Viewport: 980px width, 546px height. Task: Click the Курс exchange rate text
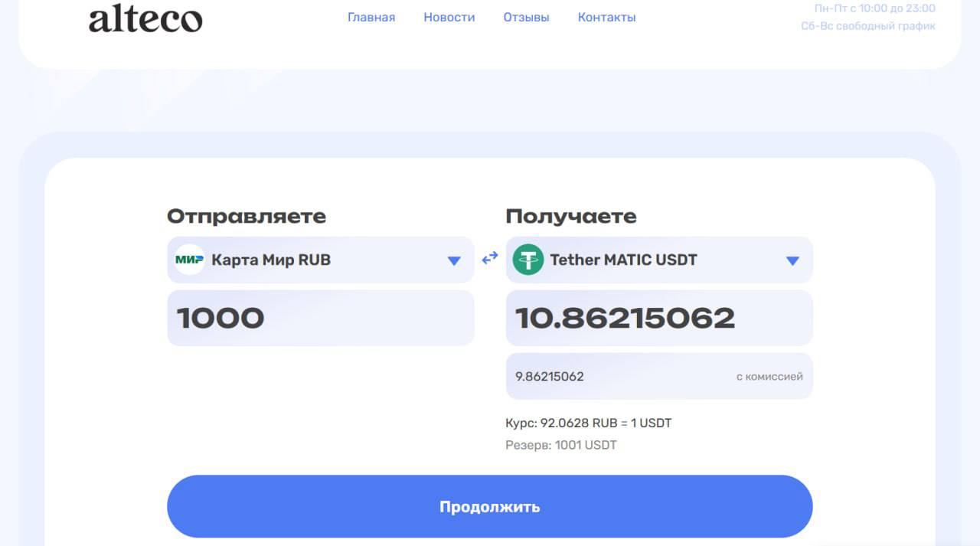tap(588, 423)
